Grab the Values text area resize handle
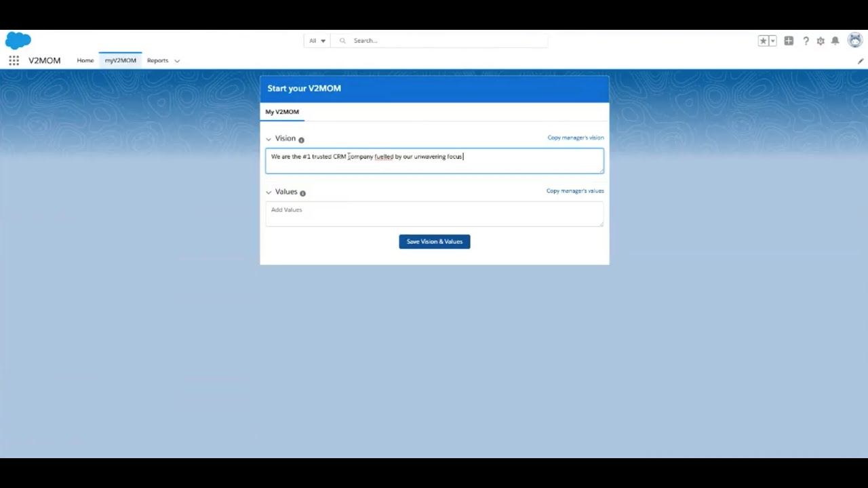The height and width of the screenshot is (488, 868). [x=601, y=224]
